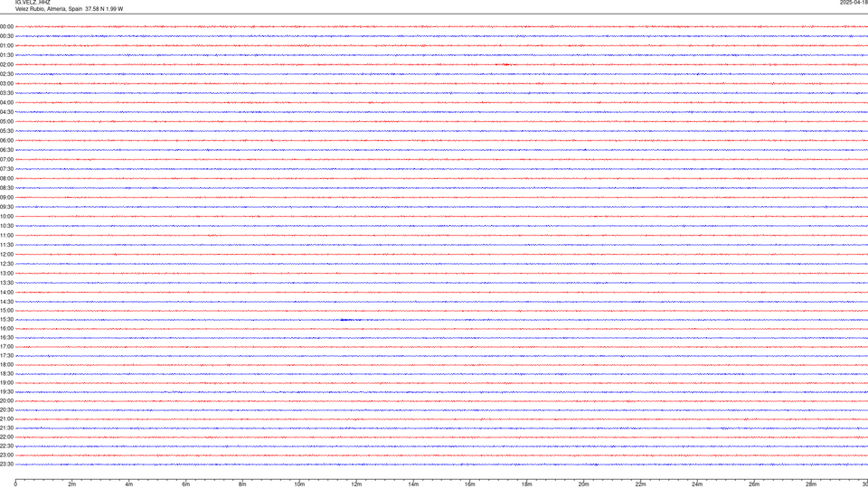Click the 00:00 trace time label

[x=6, y=26]
